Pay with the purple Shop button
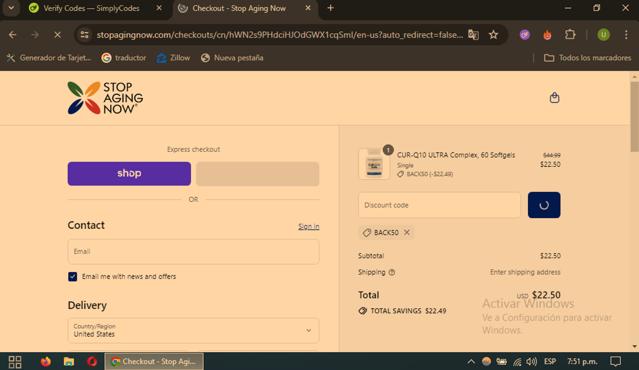 click(129, 174)
